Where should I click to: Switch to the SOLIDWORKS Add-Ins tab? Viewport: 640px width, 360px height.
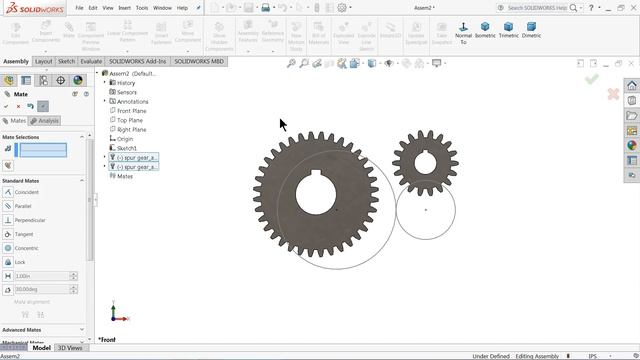pos(138,62)
